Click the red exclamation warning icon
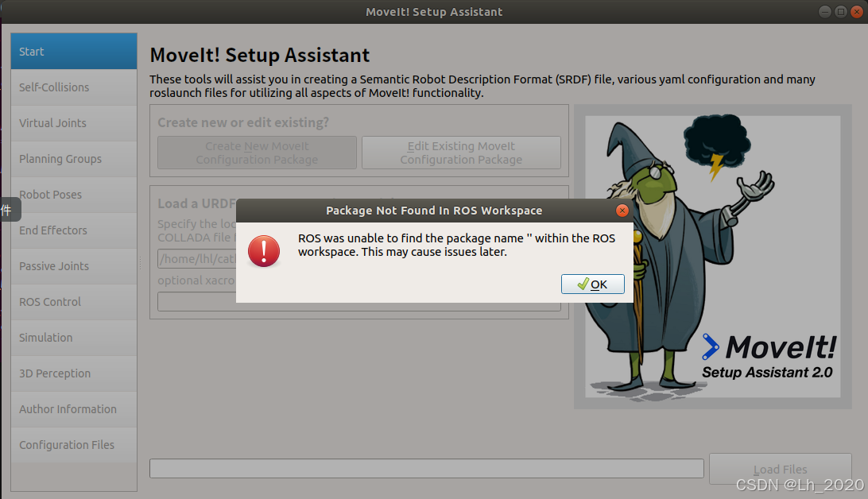Viewport: 868px width, 499px height. [x=264, y=252]
